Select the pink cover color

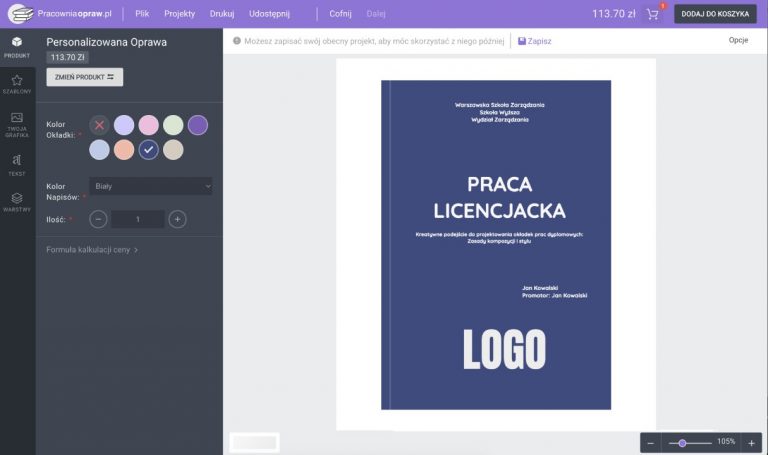pos(148,125)
